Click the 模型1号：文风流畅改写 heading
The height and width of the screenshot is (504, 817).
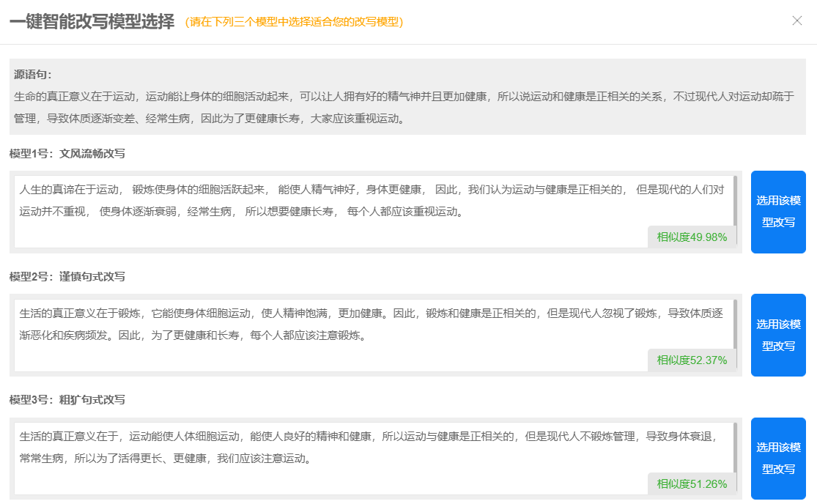[x=67, y=153]
